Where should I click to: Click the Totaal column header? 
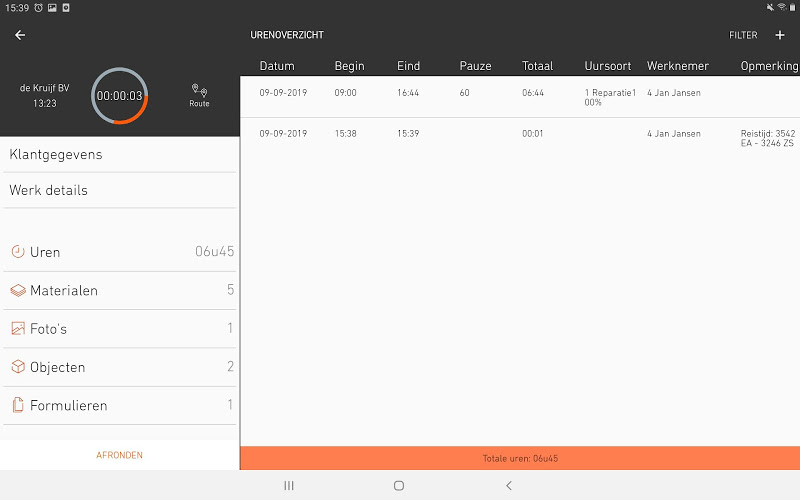pos(537,66)
